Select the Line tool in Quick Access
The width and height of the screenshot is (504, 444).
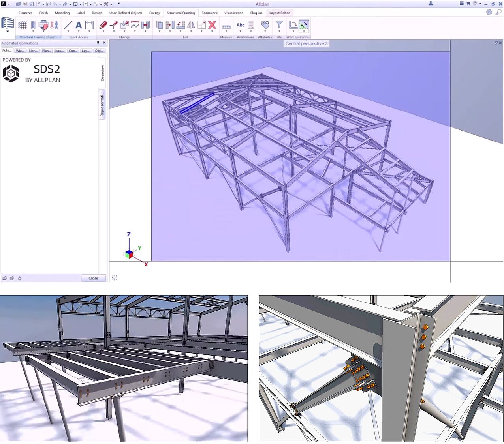(x=68, y=25)
